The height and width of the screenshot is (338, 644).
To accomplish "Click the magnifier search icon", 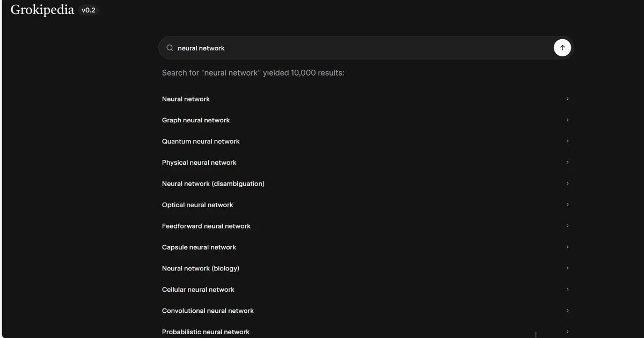I will tap(170, 48).
